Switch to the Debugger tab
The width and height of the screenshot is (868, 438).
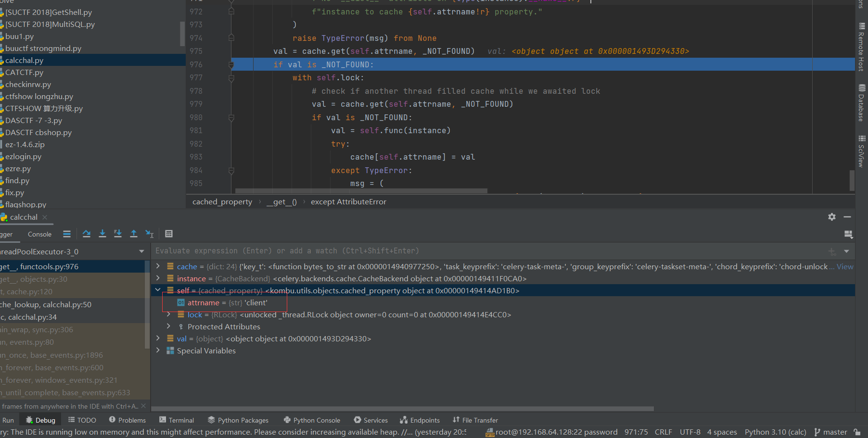pyautogui.click(x=6, y=234)
